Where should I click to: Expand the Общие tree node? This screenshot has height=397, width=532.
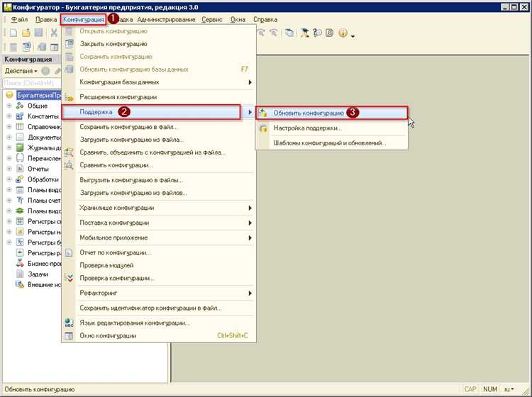pos(9,106)
